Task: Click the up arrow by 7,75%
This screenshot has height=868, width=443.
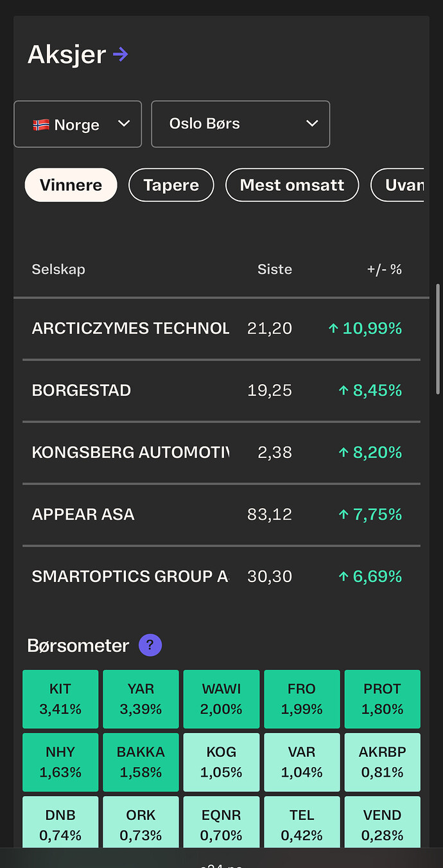Action: [343, 515]
